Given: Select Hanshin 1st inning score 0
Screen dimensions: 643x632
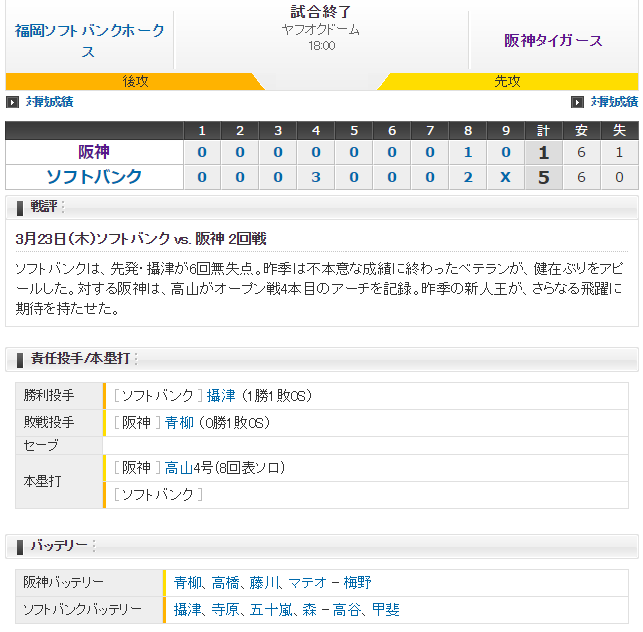Looking at the screenshot, I should pyautogui.click(x=202, y=152).
